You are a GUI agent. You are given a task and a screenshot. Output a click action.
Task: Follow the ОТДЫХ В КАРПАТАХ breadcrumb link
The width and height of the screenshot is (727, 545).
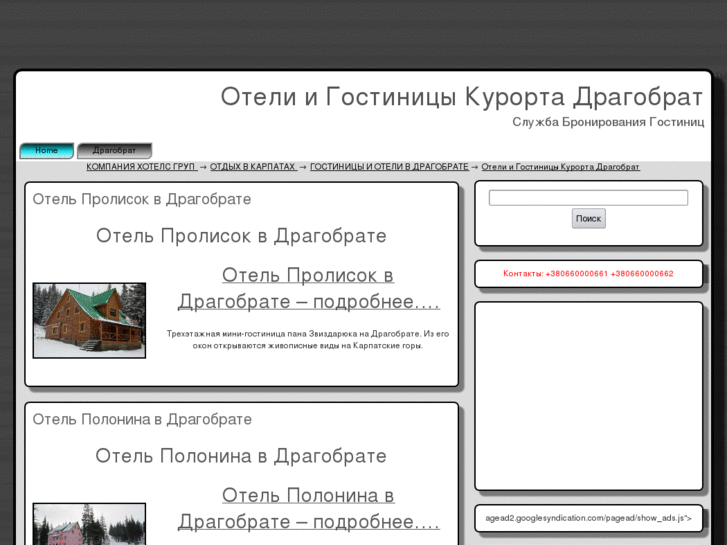253,167
